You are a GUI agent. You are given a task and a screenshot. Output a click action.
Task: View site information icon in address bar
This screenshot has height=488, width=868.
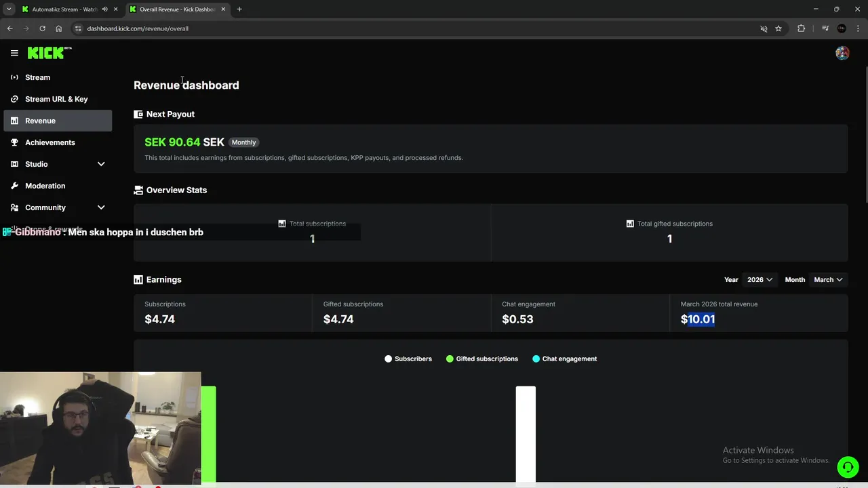coord(78,28)
